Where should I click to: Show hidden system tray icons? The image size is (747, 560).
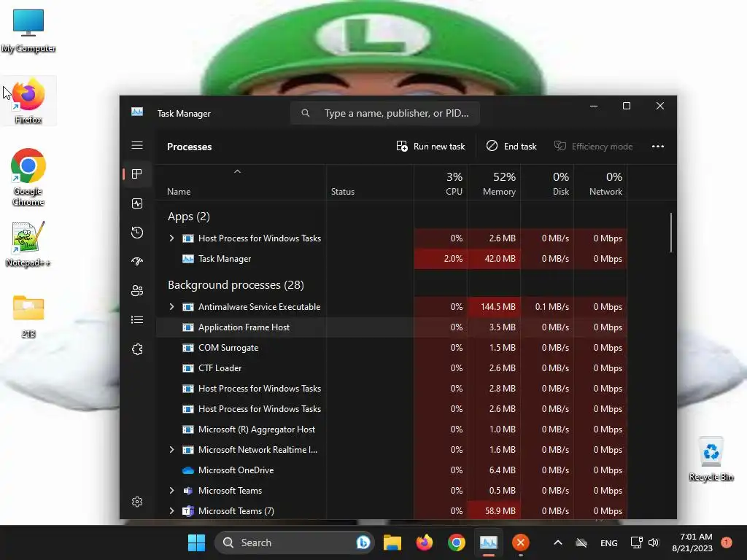(x=558, y=542)
